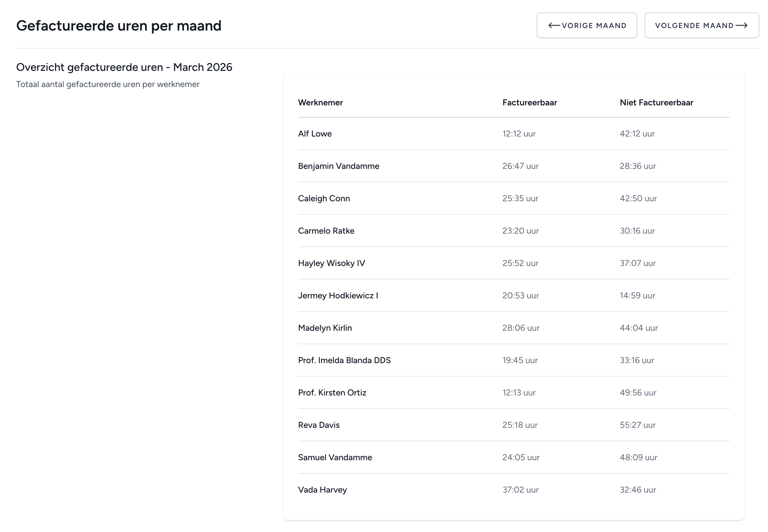The width and height of the screenshot is (768, 532).
Task: Select employee name Jermey Hodkiewicz I
Action: (x=338, y=295)
